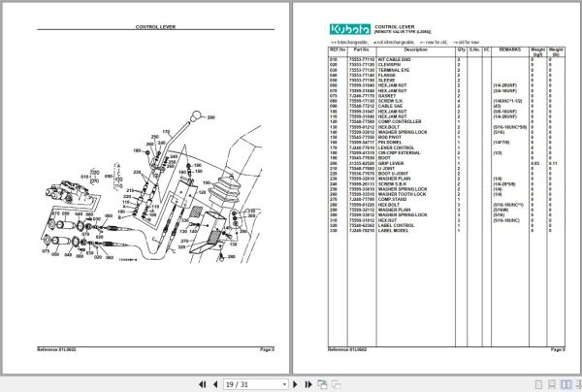Switch to single page layout
The height and width of the screenshot is (392, 582).
click(538, 384)
